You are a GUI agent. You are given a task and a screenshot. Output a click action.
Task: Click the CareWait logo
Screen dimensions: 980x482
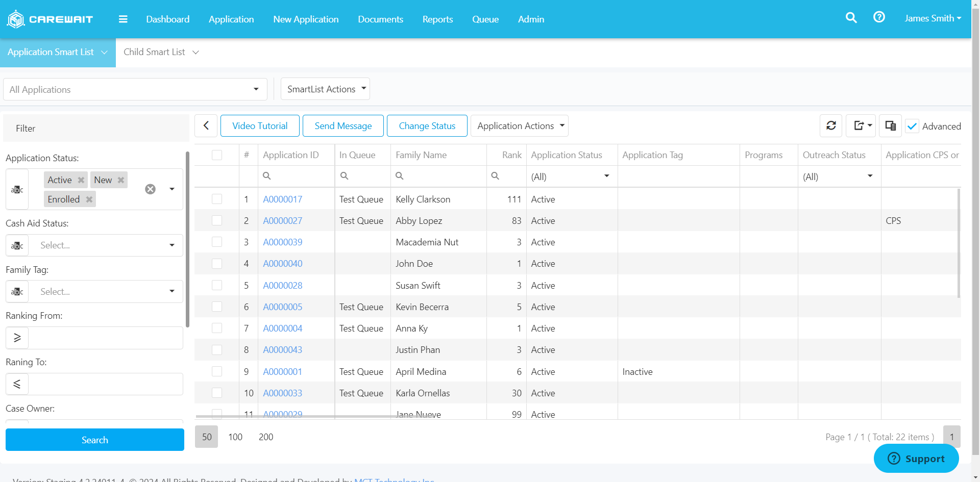point(50,19)
